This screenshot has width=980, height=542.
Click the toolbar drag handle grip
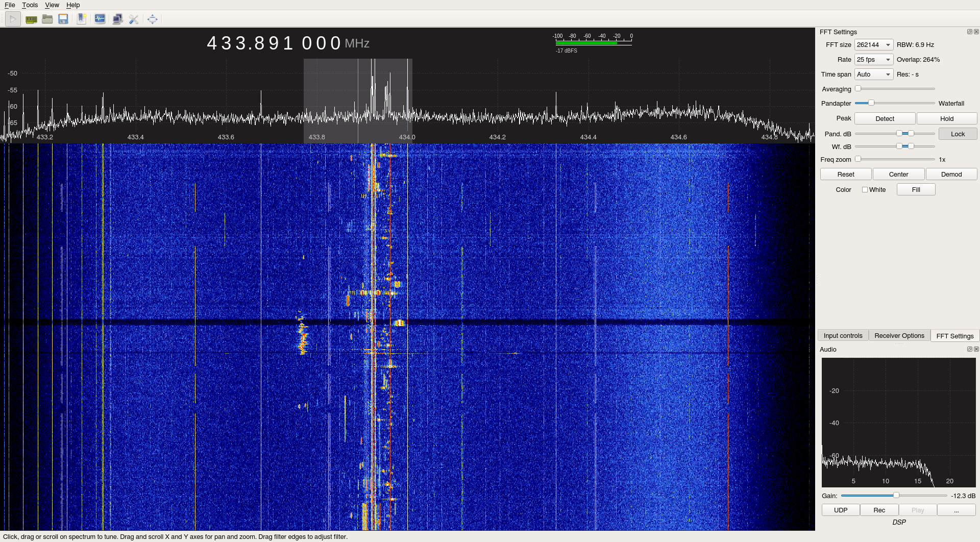tap(2, 19)
